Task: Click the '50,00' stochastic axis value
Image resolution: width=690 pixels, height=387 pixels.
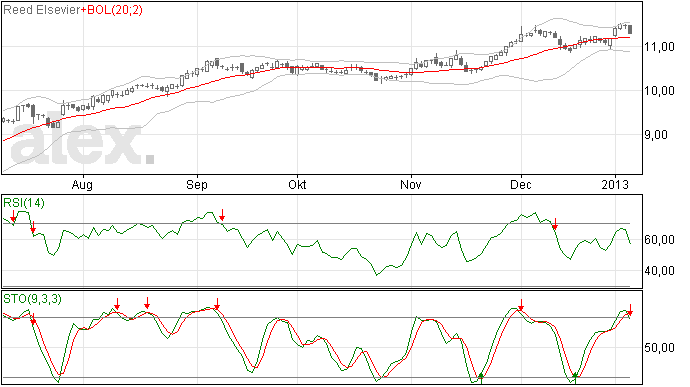Action: pos(659,348)
